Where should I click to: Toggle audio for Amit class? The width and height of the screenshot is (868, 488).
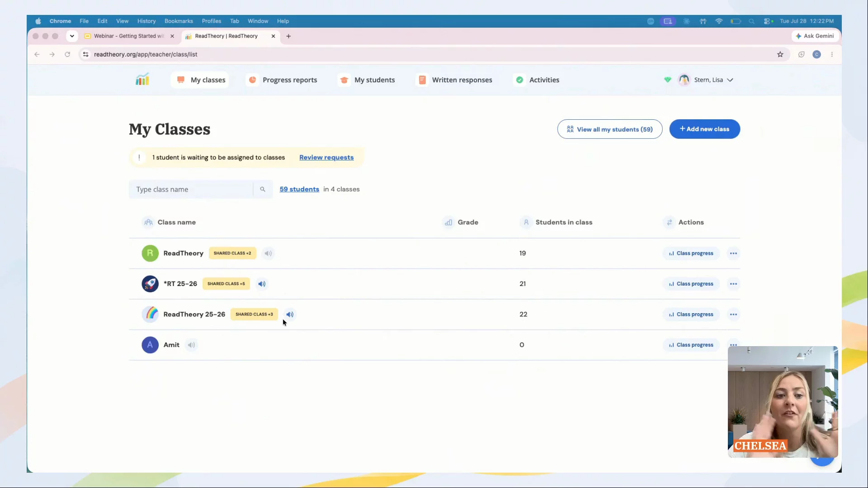tap(192, 345)
